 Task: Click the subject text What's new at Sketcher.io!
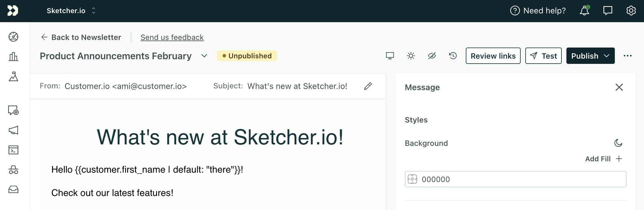[297, 86]
